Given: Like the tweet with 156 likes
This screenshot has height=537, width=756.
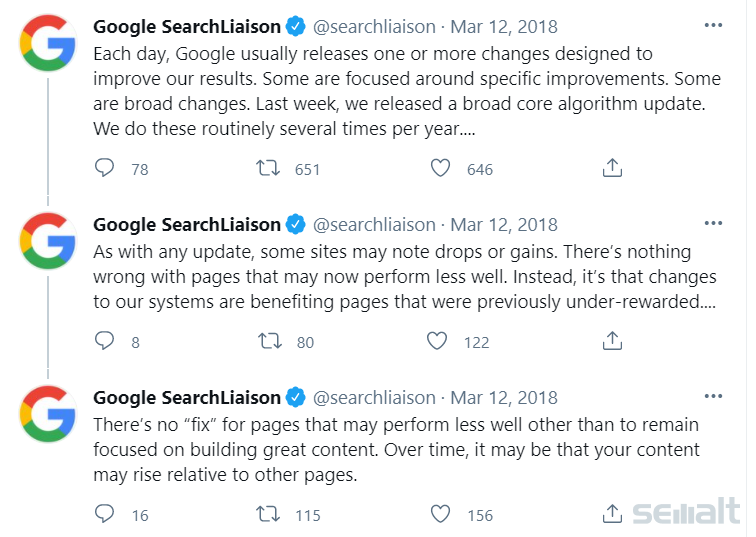Looking at the screenshot, I should tap(440, 514).
